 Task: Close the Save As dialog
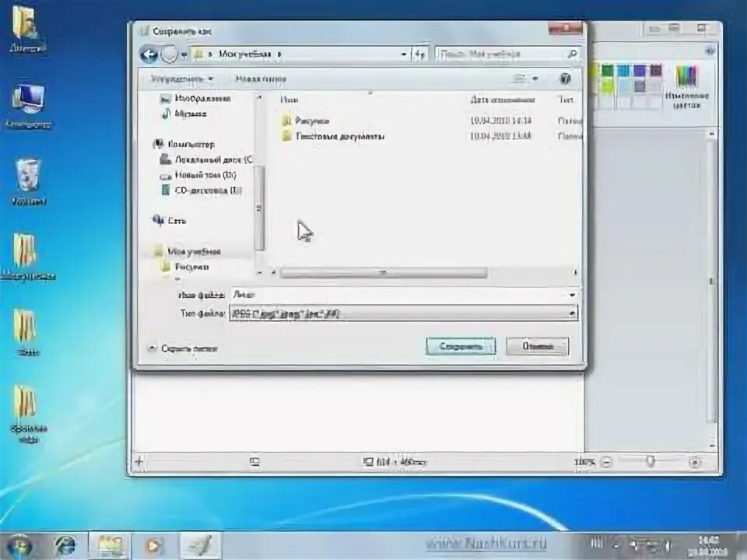[566, 29]
